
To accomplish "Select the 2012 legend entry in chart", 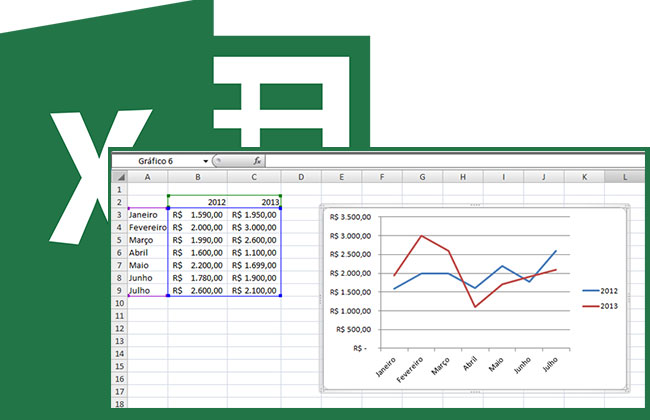I will pos(600,291).
